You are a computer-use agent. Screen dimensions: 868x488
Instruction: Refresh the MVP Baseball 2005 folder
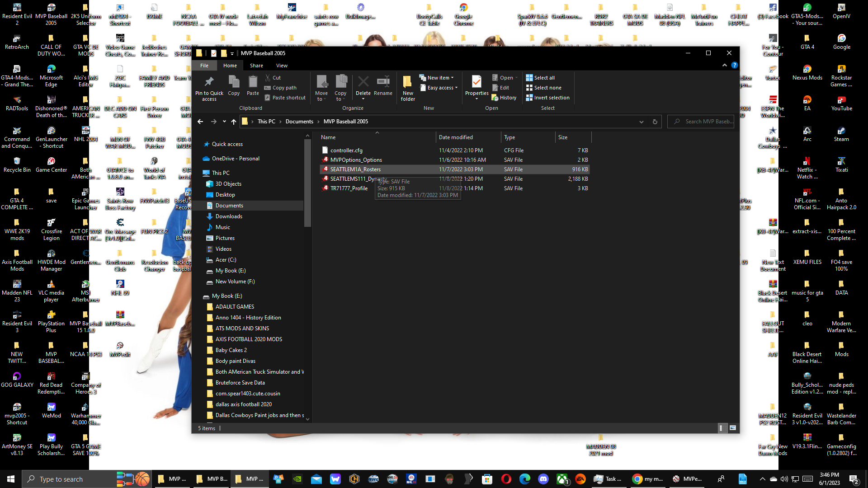click(655, 122)
